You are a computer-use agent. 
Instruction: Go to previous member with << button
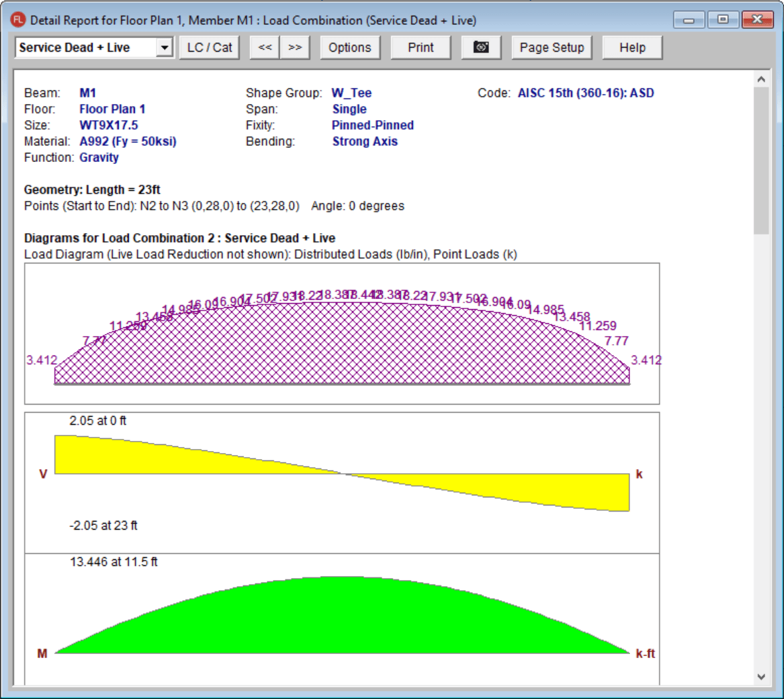[x=265, y=48]
